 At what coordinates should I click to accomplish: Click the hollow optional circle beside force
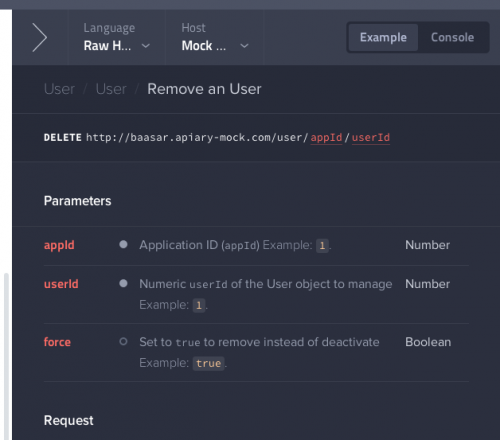click(x=123, y=341)
